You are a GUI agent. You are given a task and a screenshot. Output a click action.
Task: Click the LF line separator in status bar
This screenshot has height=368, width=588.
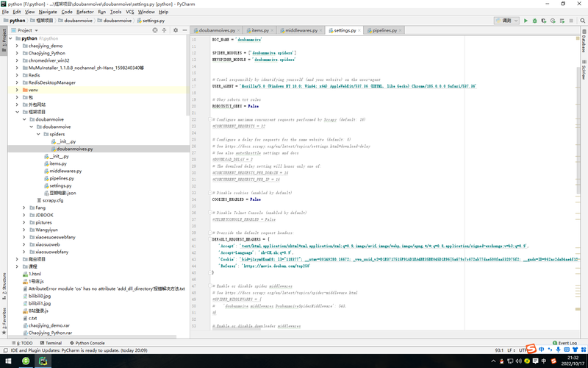point(511,350)
